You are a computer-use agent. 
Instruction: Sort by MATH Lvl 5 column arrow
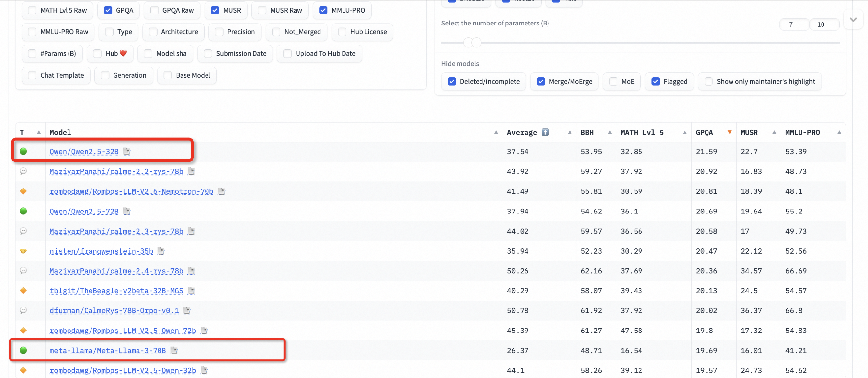pyautogui.click(x=685, y=132)
